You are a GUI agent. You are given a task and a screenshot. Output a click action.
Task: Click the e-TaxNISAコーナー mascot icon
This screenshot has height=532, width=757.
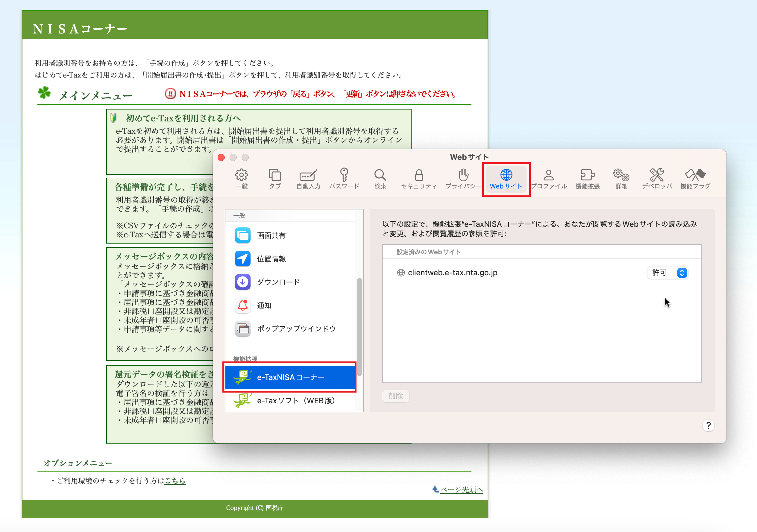243,377
